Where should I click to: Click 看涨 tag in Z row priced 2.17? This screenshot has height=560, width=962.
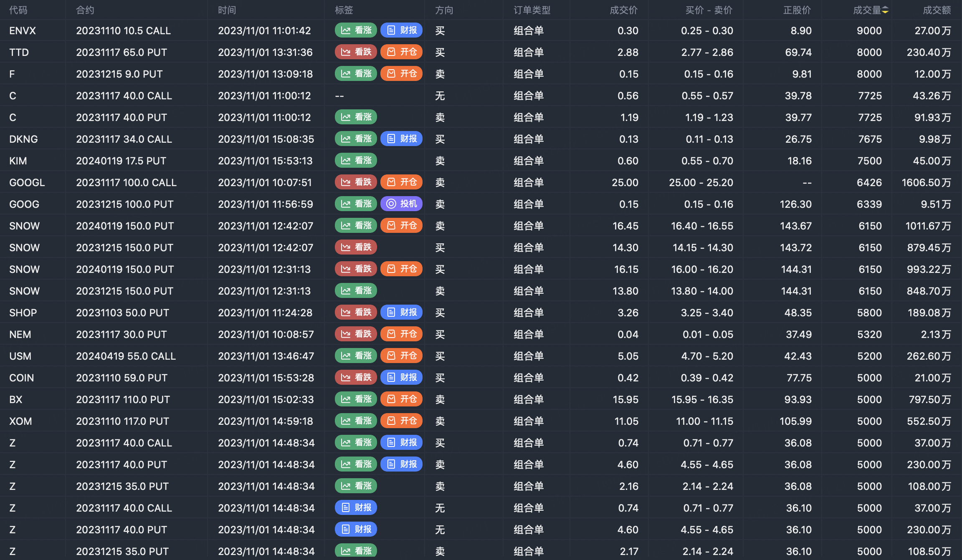[x=356, y=551]
